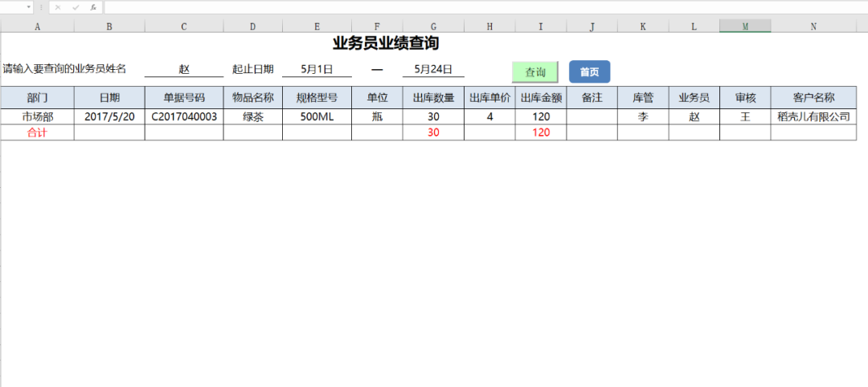Open the Insert Function fx dialog

click(93, 7)
